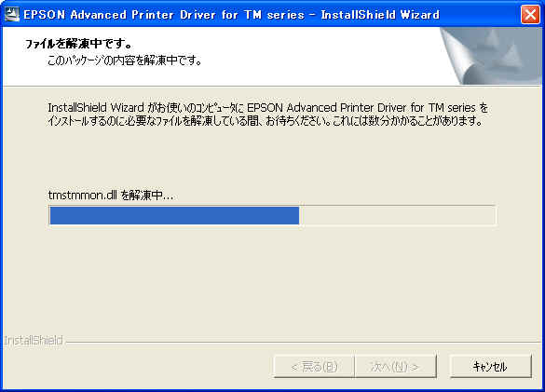The image size is (545, 392).
Task: Click the installer icon in the title bar
Action: [x=12, y=14]
